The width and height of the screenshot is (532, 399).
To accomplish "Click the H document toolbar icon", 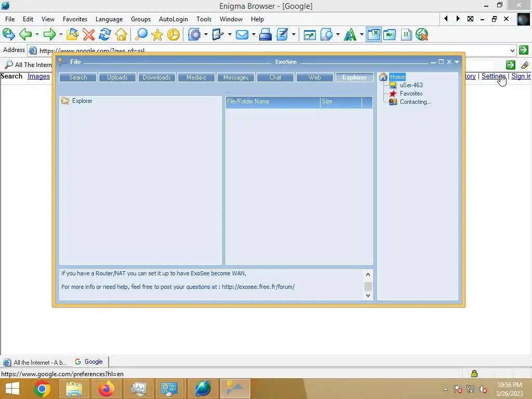I will tap(406, 34).
